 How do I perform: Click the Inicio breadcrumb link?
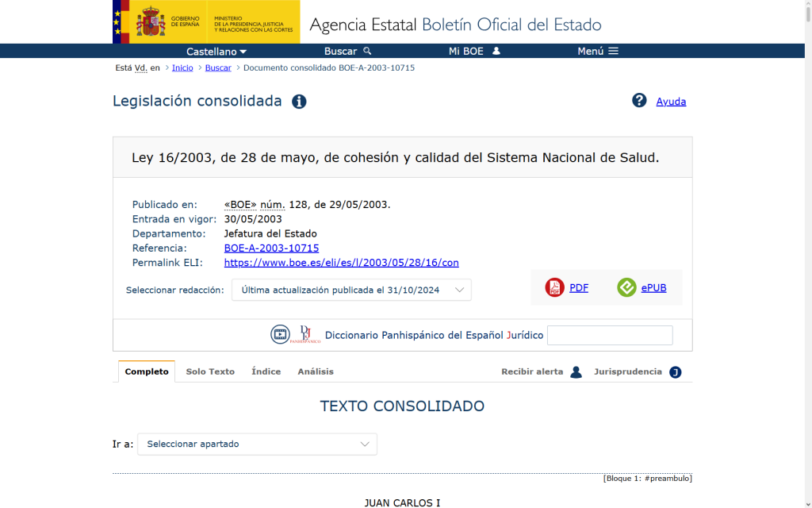(182, 67)
